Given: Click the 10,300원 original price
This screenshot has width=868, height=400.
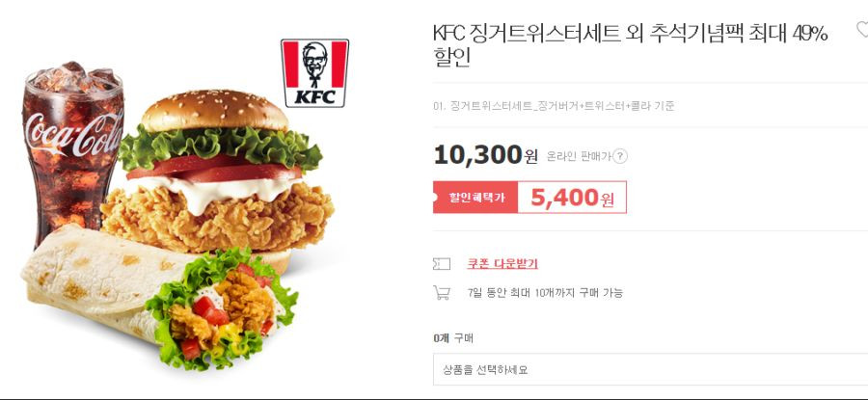Looking at the screenshot, I should pos(485,155).
